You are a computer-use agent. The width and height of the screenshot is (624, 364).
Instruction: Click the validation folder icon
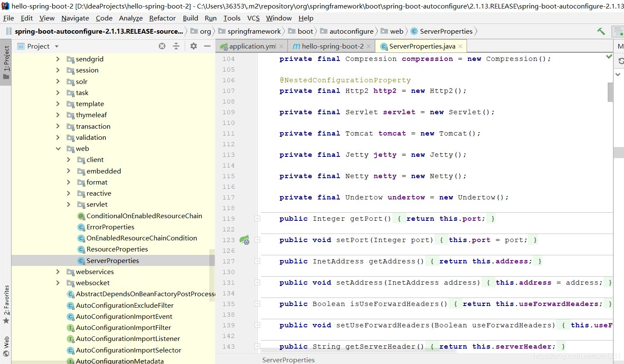click(x=70, y=138)
